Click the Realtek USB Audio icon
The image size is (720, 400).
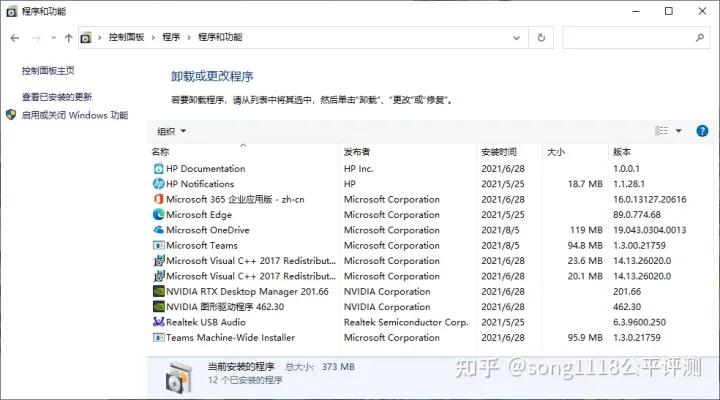pyautogui.click(x=158, y=322)
